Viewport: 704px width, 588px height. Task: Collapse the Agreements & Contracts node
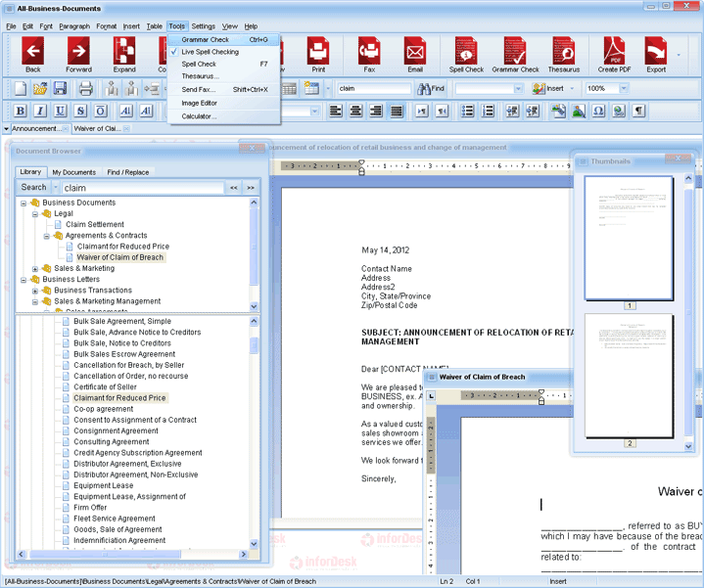click(47, 236)
